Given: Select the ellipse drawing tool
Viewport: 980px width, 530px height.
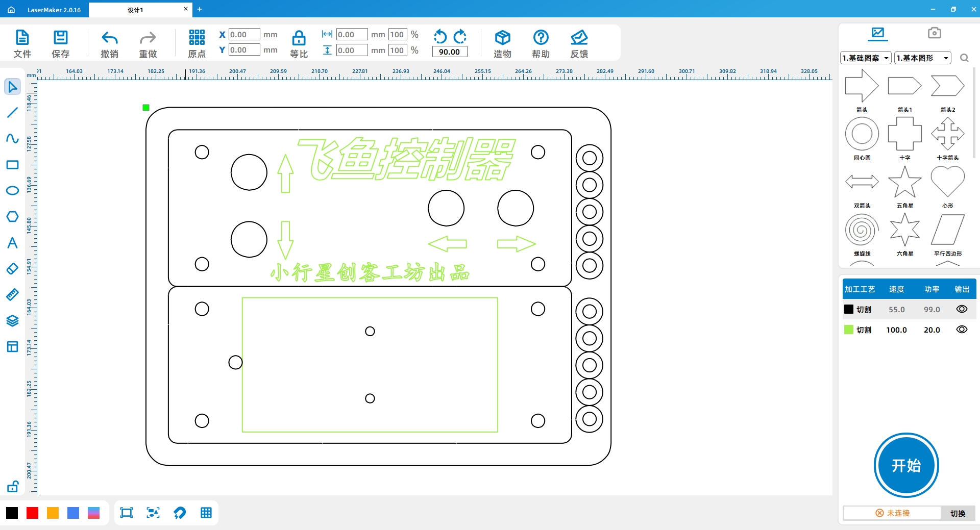Looking at the screenshot, I should [x=12, y=191].
